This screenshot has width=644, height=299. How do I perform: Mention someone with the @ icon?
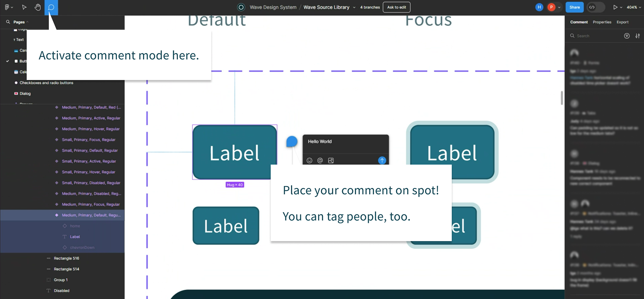(320, 161)
